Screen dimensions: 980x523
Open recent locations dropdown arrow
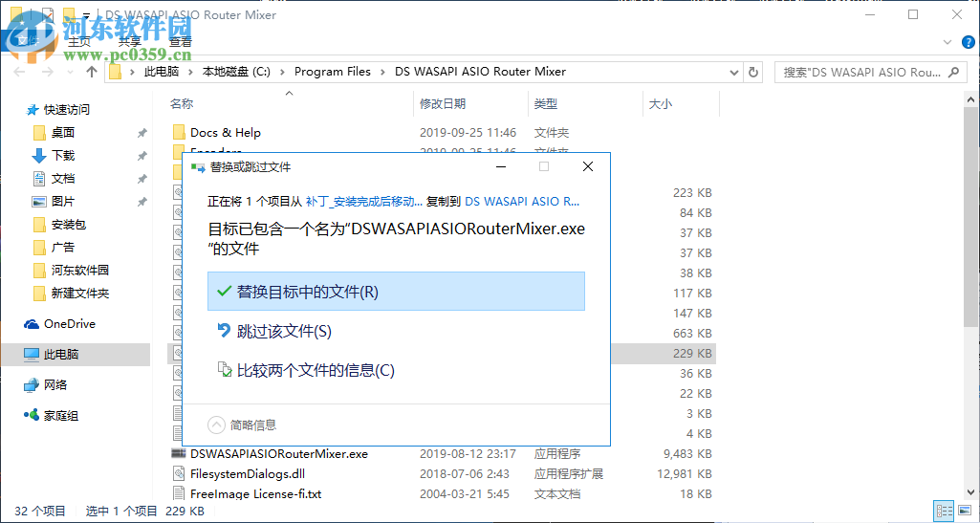[70, 73]
